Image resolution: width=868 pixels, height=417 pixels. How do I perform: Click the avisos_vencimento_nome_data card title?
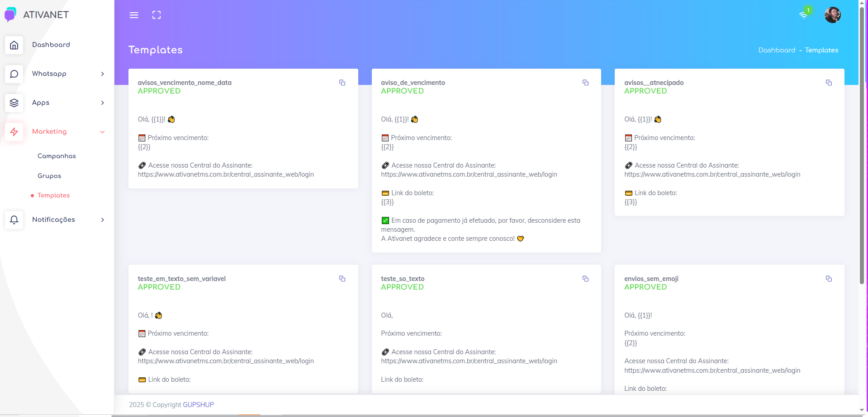coord(185,83)
